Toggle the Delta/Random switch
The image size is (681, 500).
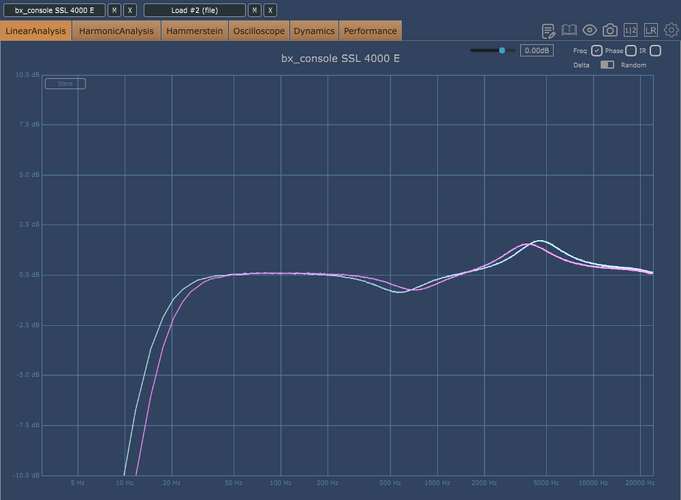[607, 65]
